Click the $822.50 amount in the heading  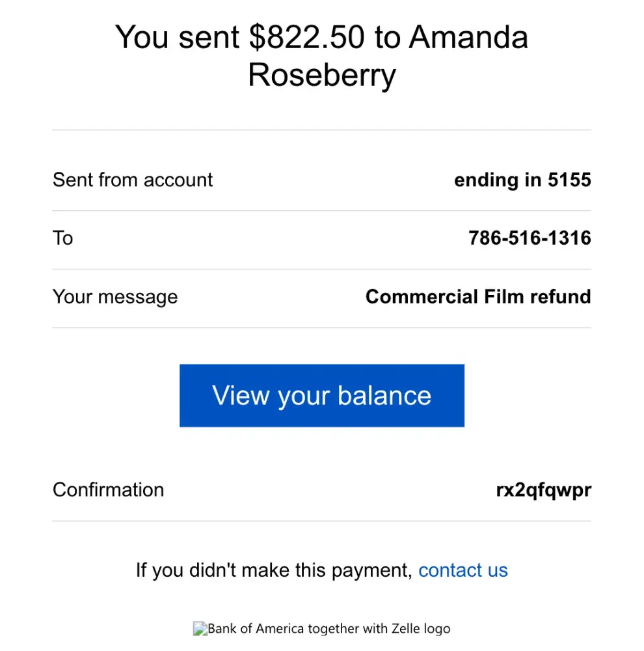(x=306, y=37)
